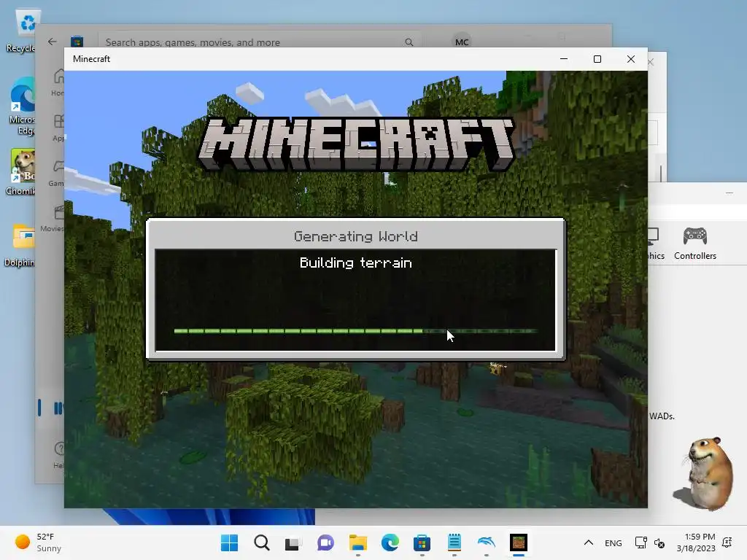Show hidden system tray icons
This screenshot has height=560, width=747.
pos(589,542)
